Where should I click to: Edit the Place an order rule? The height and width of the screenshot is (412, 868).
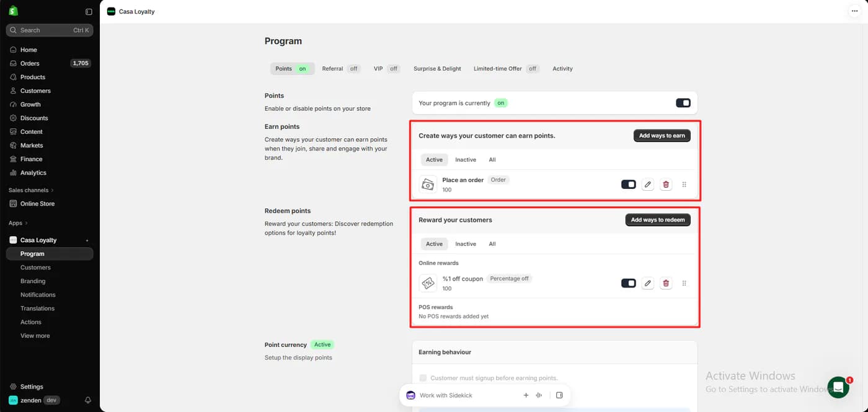click(x=647, y=184)
